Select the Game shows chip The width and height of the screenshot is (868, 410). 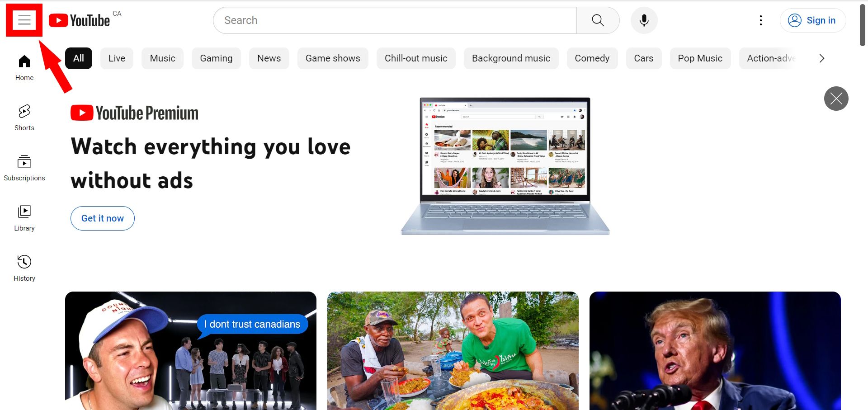click(x=333, y=58)
